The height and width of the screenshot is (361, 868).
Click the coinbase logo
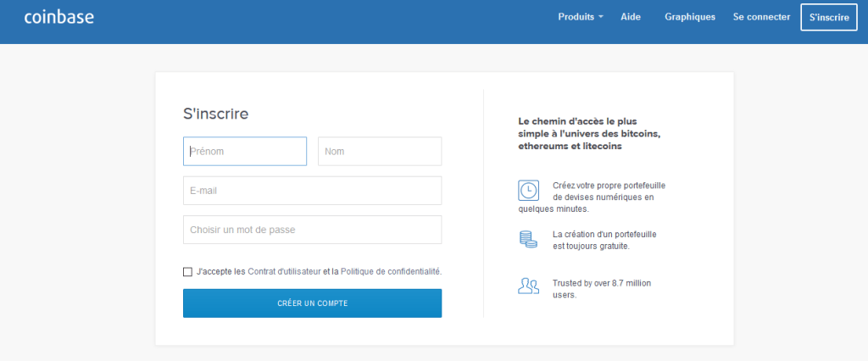pos(59,17)
